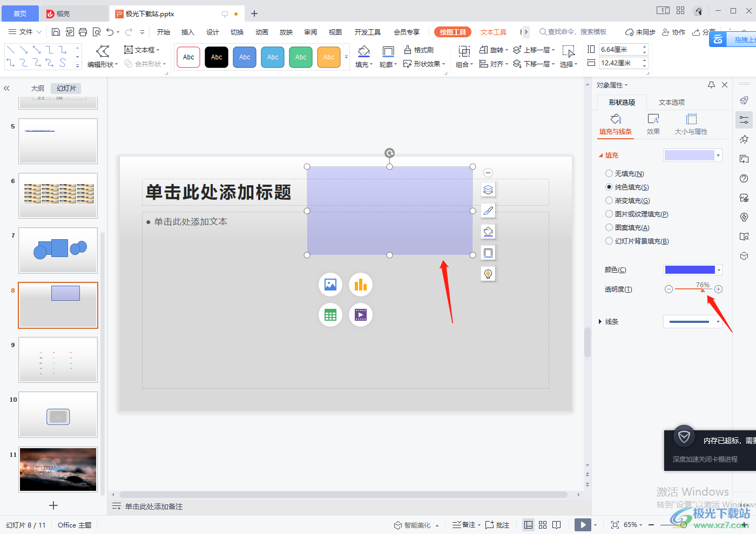This screenshot has height=534, width=756.
Task: Click the outline floating icon beside the shape
Action: (x=488, y=253)
